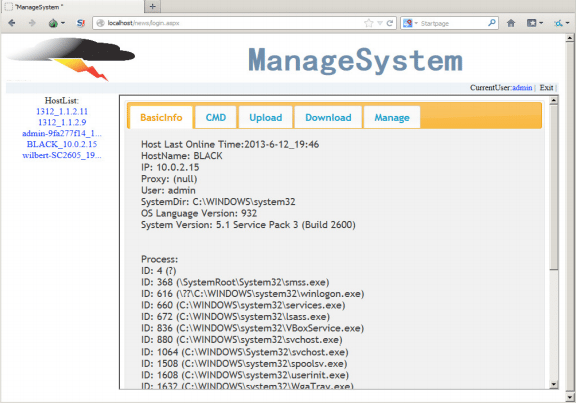Open a new tab with plus button
This screenshot has width=576, height=403.
pyautogui.click(x=152, y=6)
